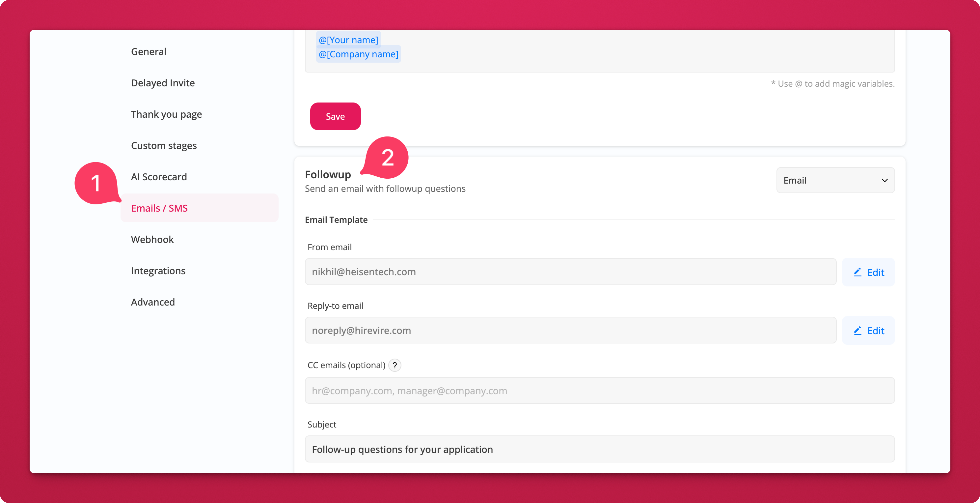The width and height of the screenshot is (980, 503).
Task: Click the numbered marker 2 badge
Action: (387, 157)
